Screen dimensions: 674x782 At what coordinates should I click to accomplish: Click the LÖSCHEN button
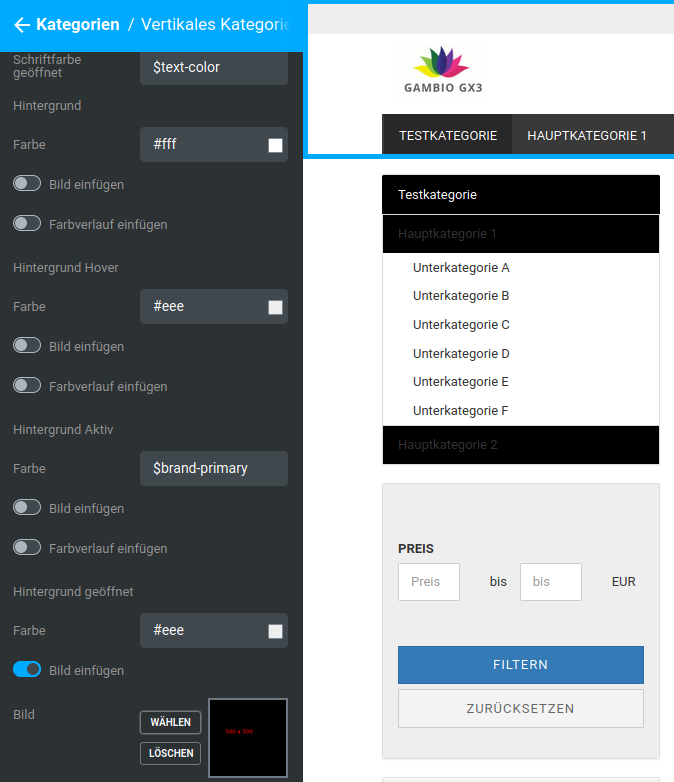pos(171,753)
